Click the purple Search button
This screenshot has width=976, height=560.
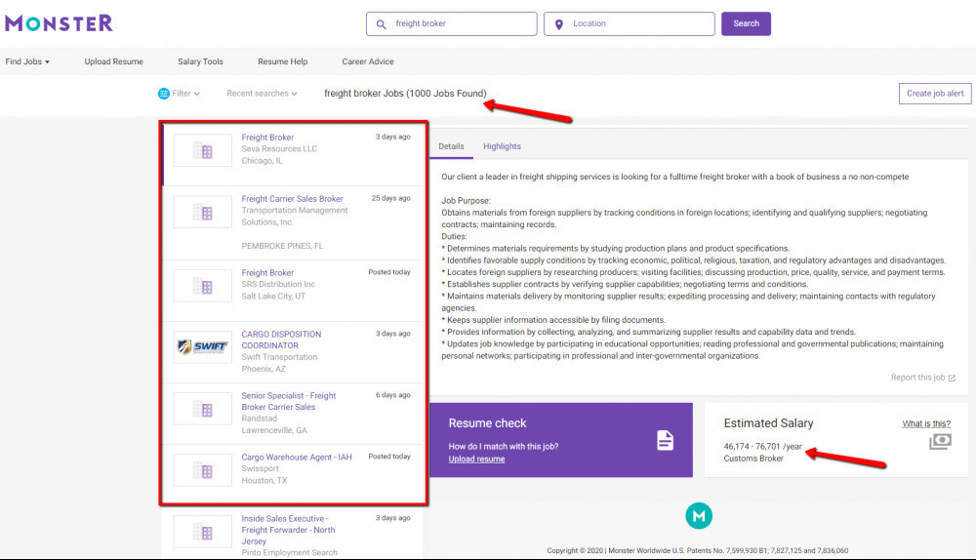[746, 23]
